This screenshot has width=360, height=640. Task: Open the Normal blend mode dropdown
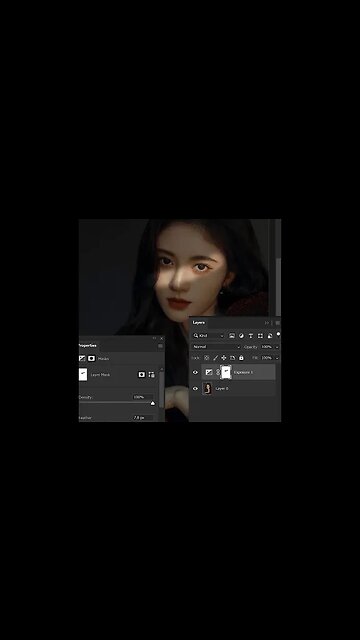coord(216,347)
